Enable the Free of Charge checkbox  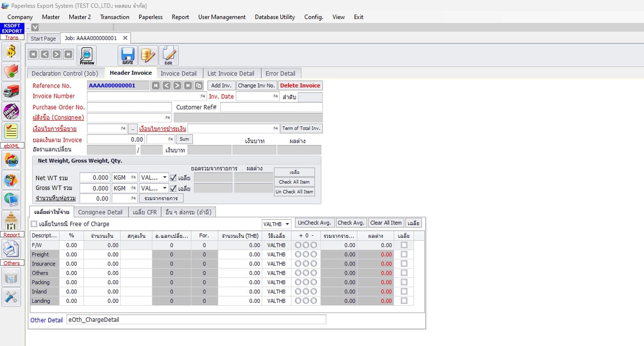point(34,224)
